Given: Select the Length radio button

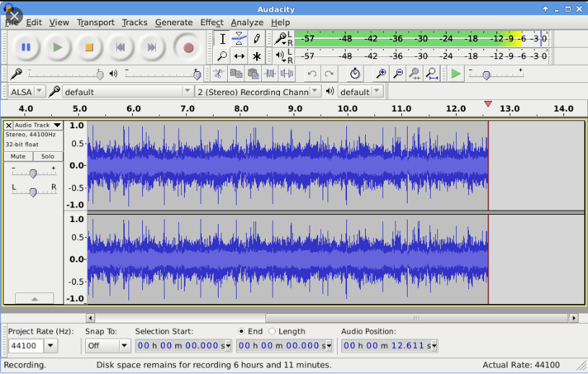Looking at the screenshot, I should (x=272, y=331).
